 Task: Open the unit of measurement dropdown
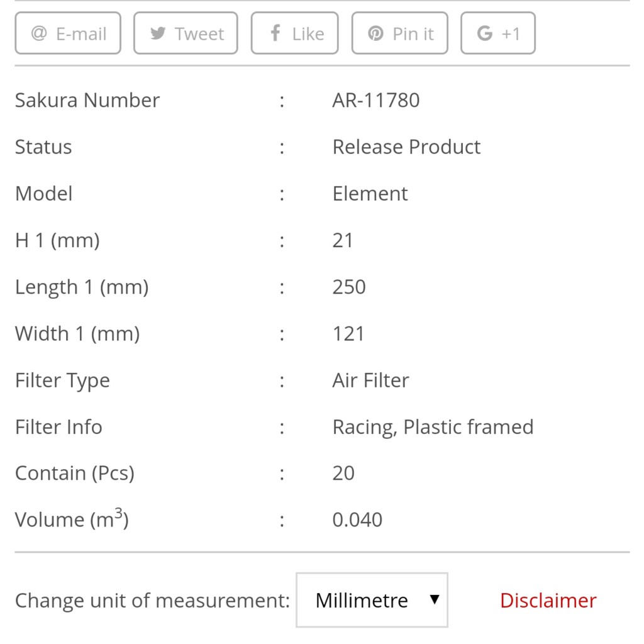coord(371,600)
